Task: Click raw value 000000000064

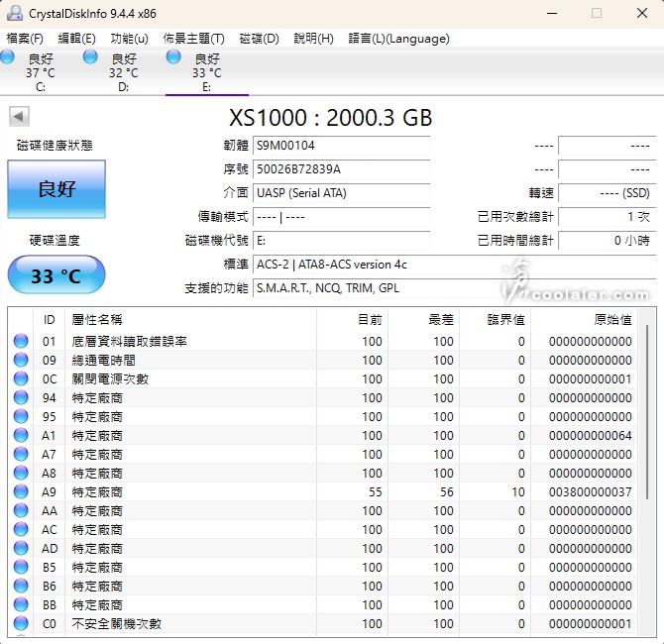Action: click(590, 435)
